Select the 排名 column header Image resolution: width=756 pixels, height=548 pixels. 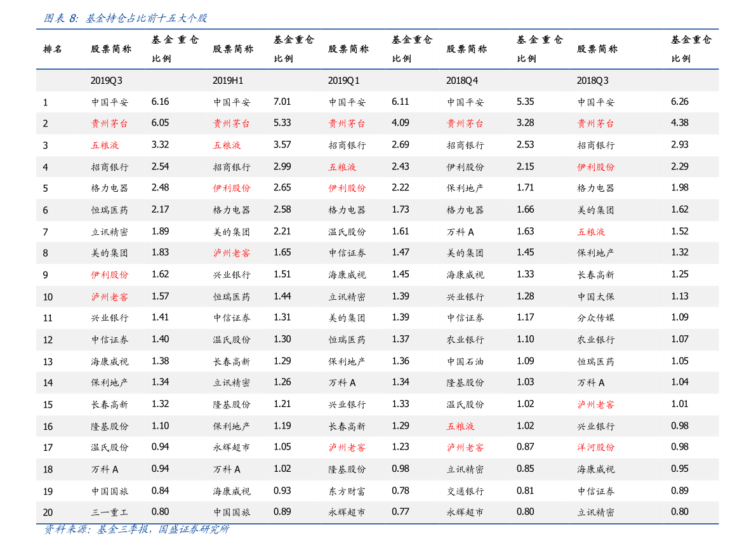pos(53,49)
